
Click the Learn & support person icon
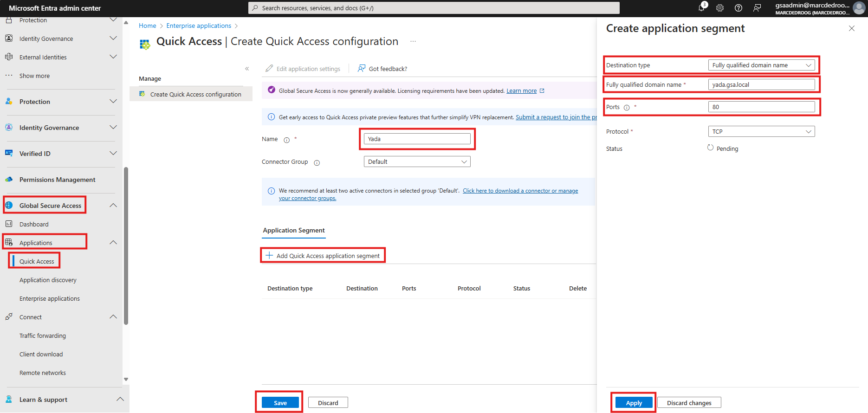(x=9, y=399)
